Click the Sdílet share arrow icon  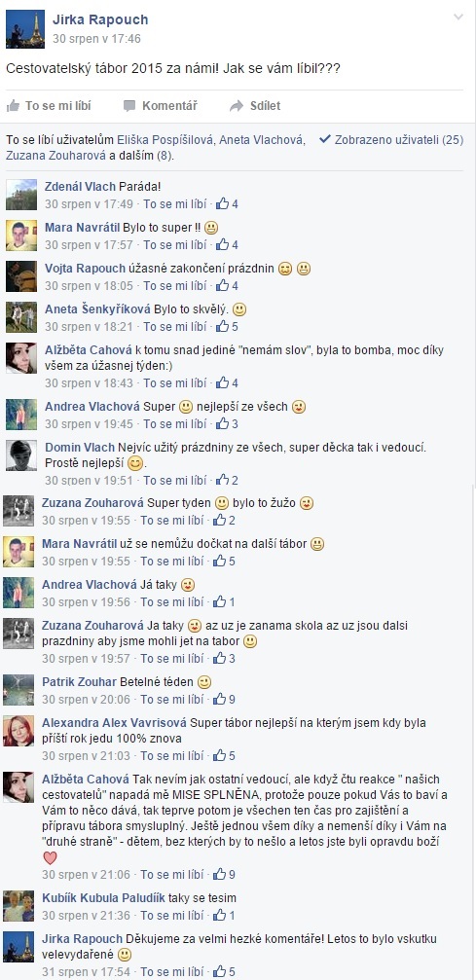(x=237, y=106)
